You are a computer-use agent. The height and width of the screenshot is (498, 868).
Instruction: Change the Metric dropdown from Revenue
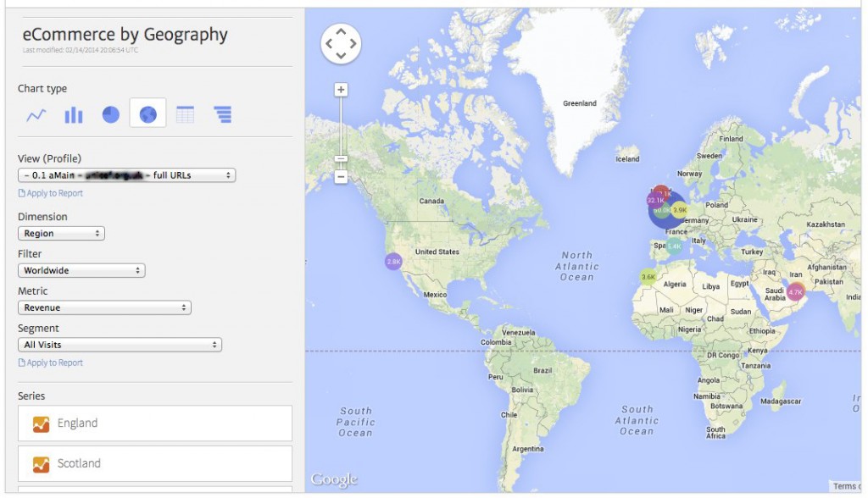coord(104,307)
